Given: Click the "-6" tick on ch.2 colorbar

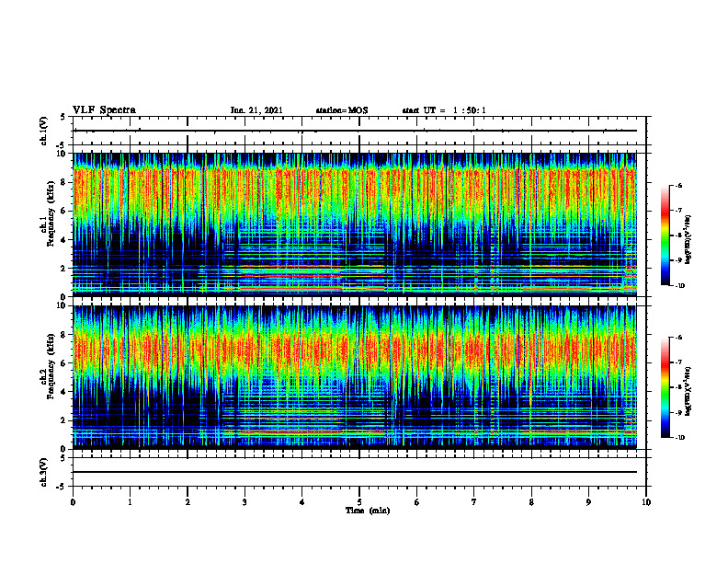Looking at the screenshot, I should coord(678,338).
